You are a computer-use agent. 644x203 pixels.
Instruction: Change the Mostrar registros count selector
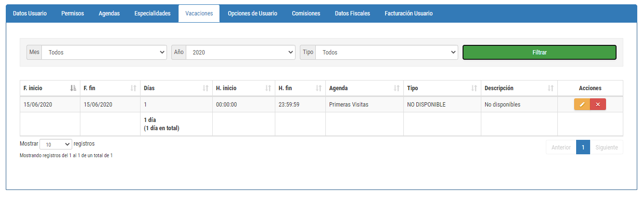(56, 144)
